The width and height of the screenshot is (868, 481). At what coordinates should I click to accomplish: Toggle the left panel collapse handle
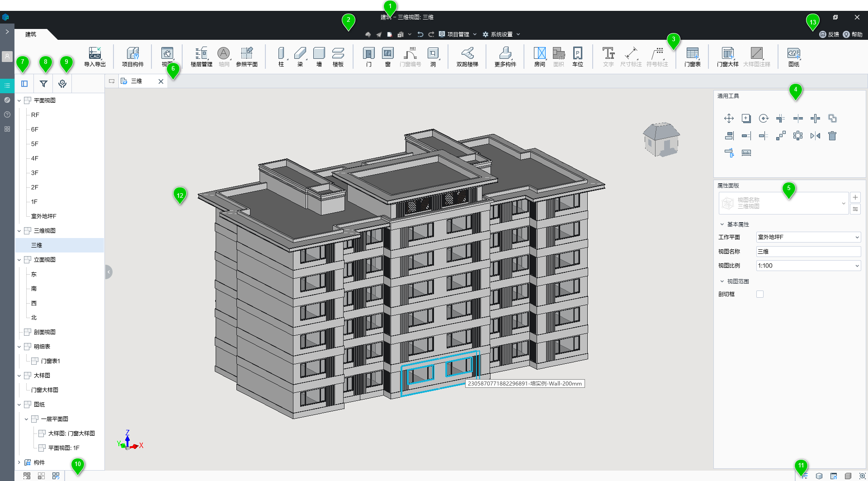tap(108, 272)
